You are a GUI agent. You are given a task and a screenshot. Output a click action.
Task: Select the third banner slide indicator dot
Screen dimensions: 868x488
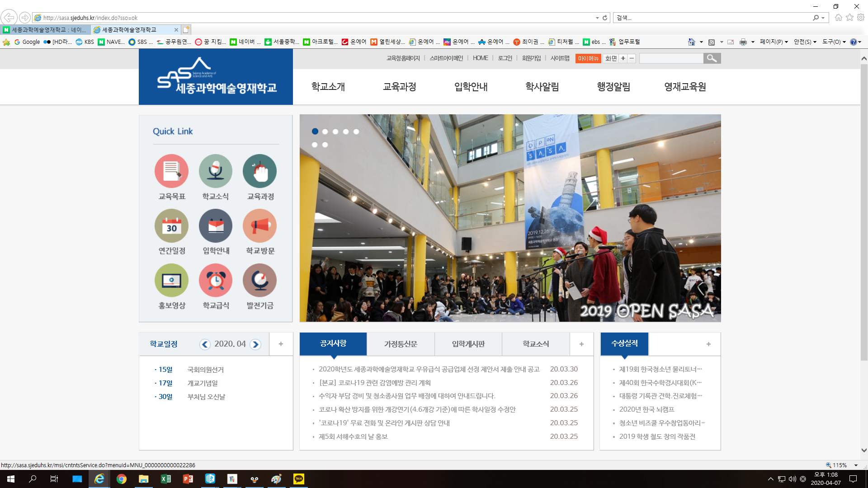335,131
